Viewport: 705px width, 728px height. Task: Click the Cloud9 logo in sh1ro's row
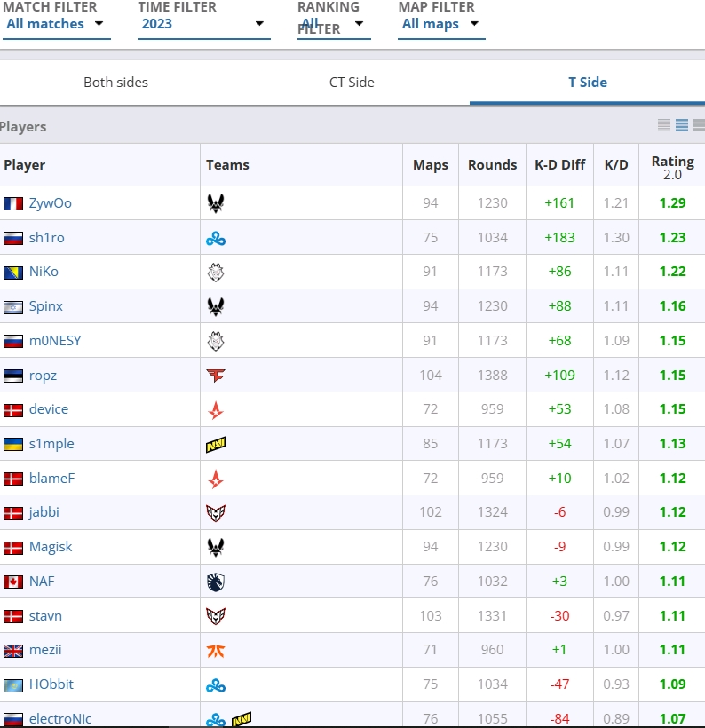tap(216, 239)
